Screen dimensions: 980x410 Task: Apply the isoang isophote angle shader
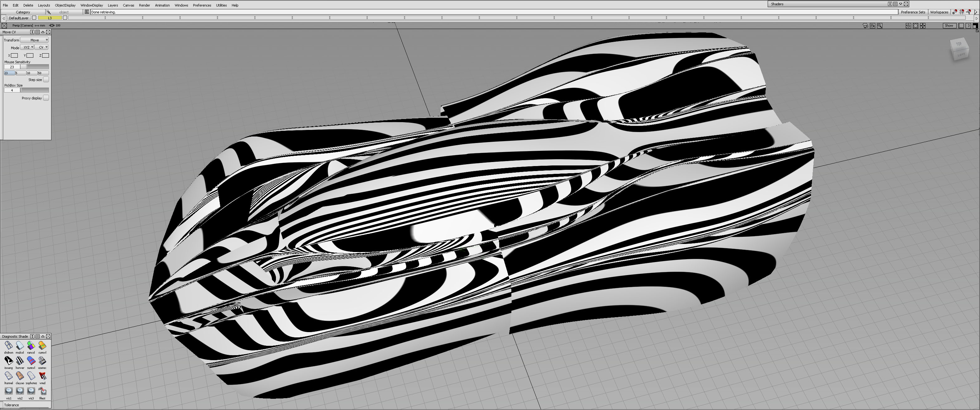[x=8, y=360]
